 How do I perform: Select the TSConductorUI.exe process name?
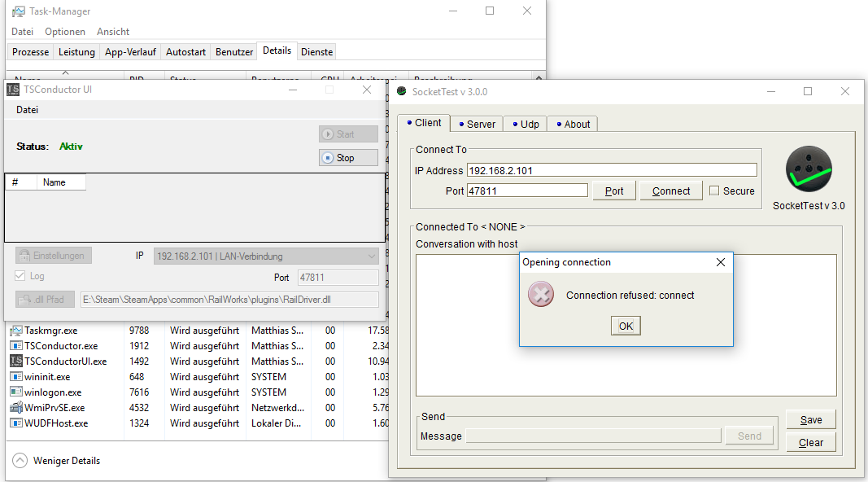click(65, 361)
